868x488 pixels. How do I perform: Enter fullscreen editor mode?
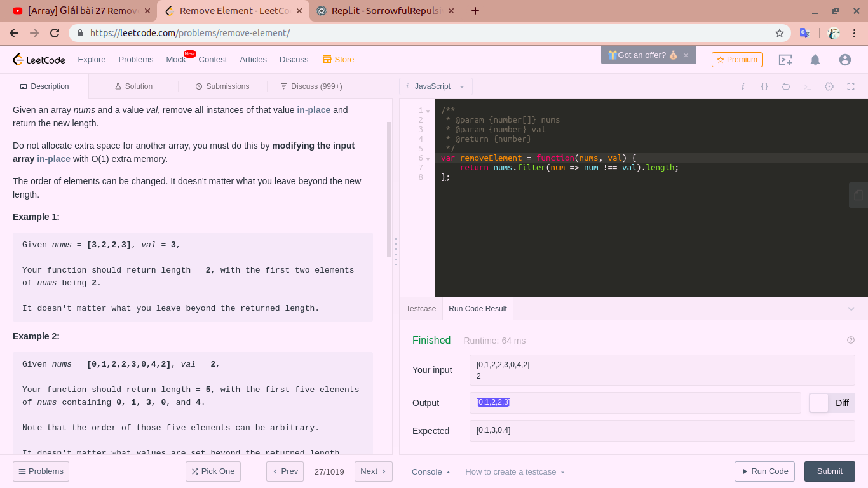click(851, 86)
